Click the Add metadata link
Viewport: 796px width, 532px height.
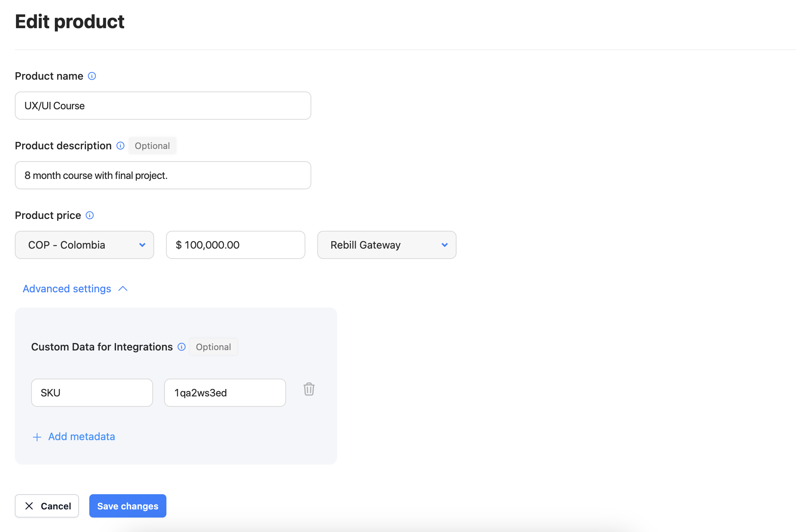81,437
